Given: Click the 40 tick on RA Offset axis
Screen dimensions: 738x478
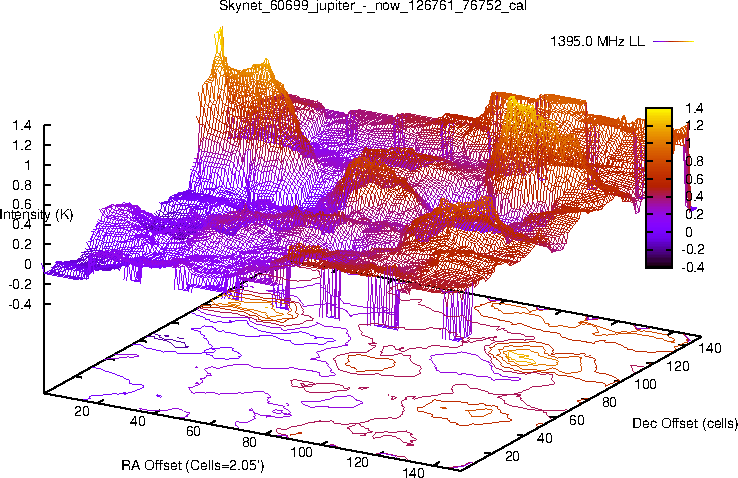Looking at the screenshot, I should tap(137, 421).
